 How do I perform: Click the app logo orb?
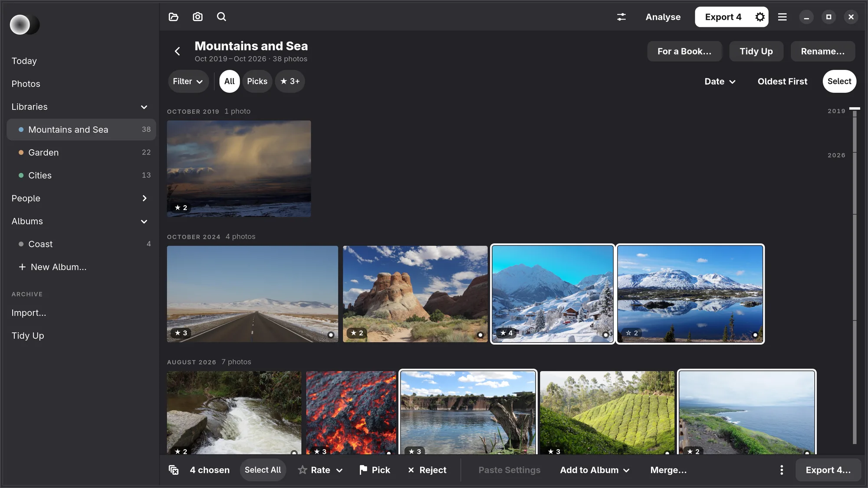tap(25, 25)
